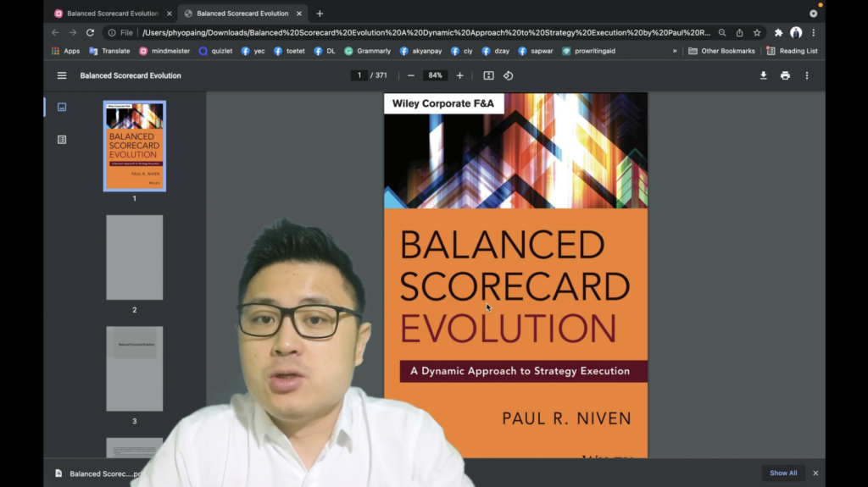Open the prowritingaid bookmark
Image resolution: width=868 pixels, height=487 pixels.
tap(589, 51)
